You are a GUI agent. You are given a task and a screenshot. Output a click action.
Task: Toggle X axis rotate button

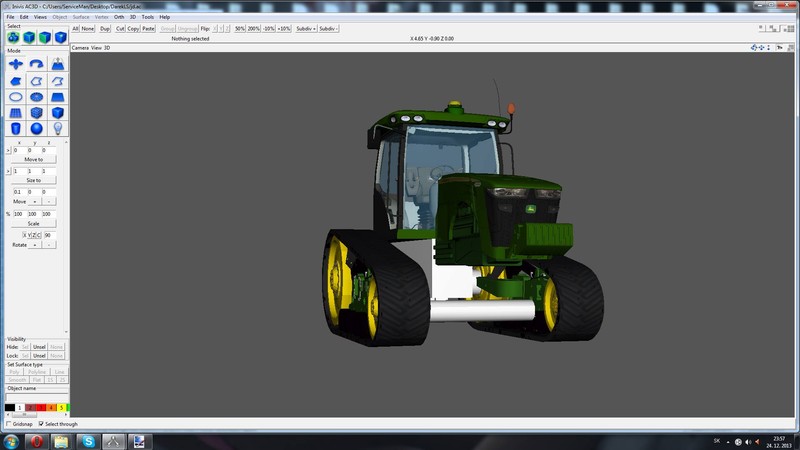click(x=24, y=235)
